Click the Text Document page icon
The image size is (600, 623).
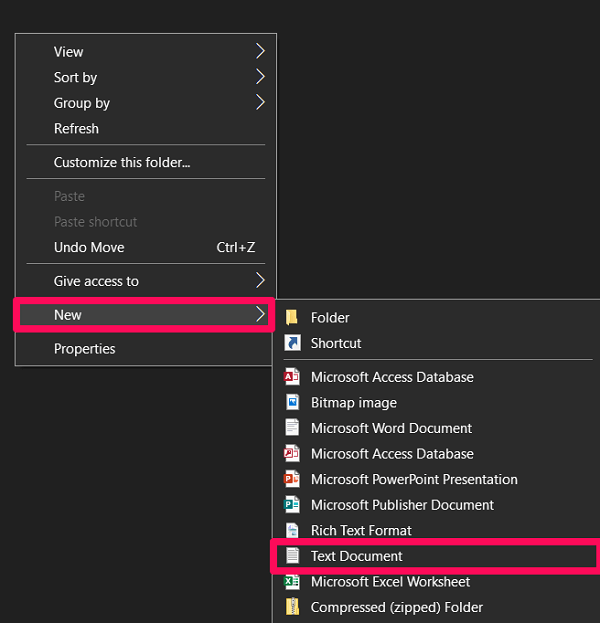click(x=292, y=556)
